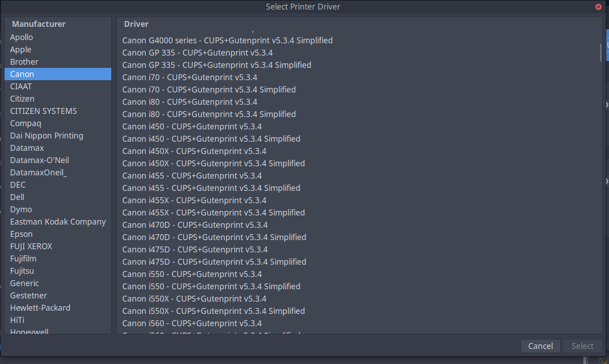Choose Canon GP 335 non-Simplified driver
The width and height of the screenshot is (609, 364).
198,53
